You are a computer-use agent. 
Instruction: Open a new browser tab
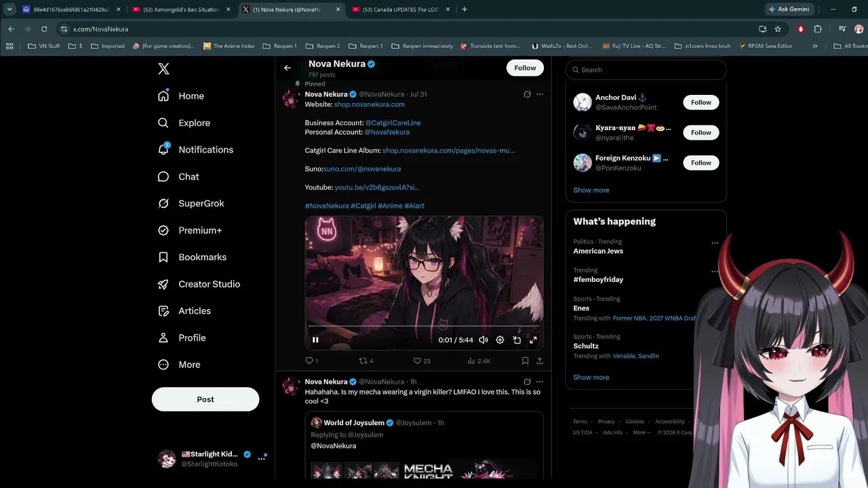[x=465, y=9]
